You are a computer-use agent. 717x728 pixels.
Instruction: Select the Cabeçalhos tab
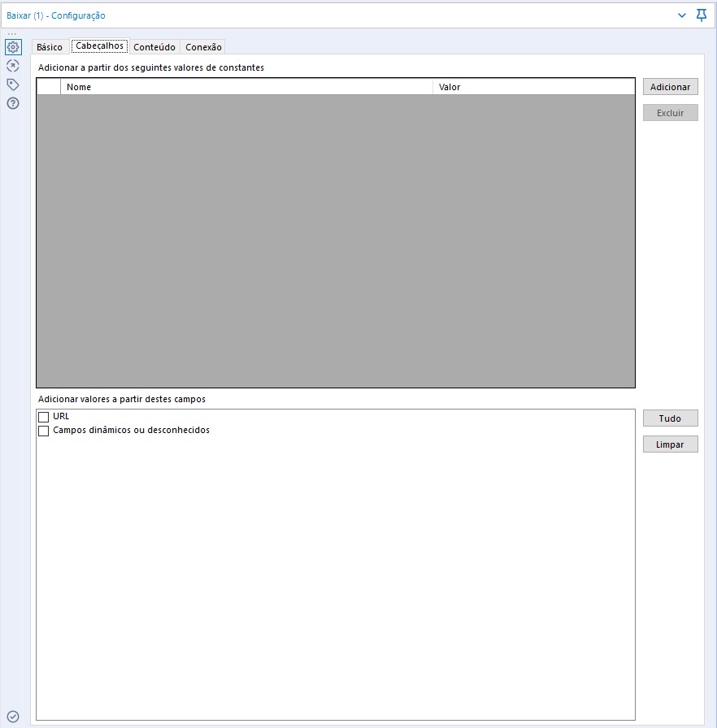click(99, 46)
